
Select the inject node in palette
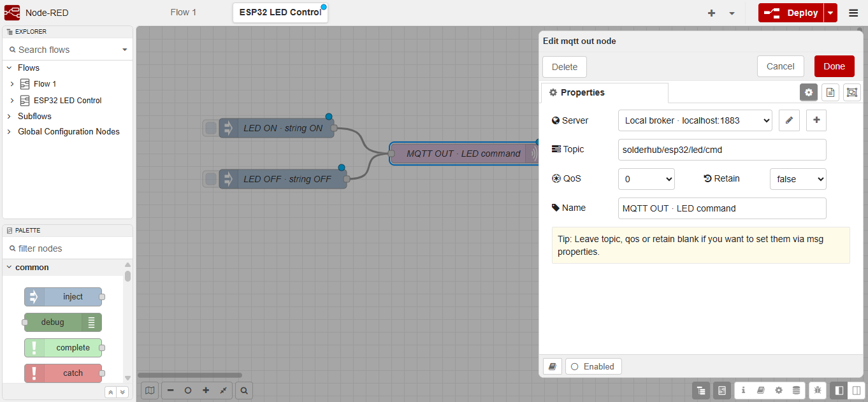[63, 297]
